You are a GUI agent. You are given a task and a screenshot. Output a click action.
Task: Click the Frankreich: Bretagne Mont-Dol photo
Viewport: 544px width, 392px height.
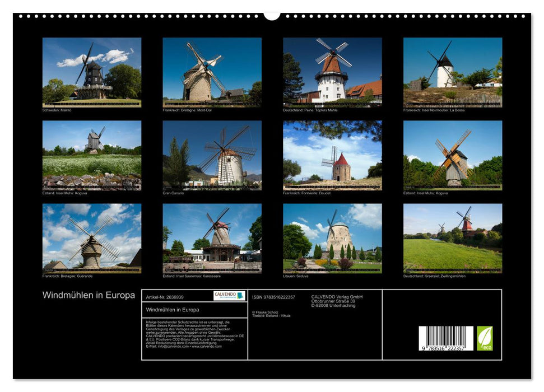coord(211,72)
